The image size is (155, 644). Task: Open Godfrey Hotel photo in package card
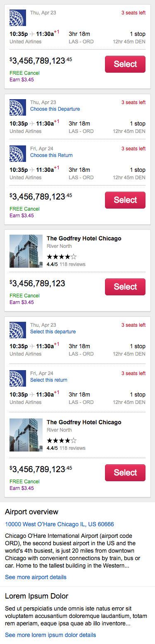point(26,435)
